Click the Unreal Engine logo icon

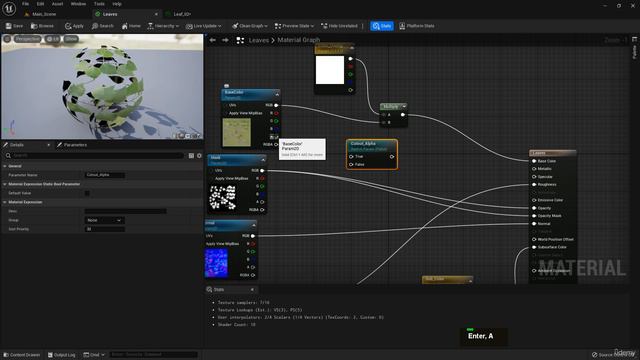(9, 9)
